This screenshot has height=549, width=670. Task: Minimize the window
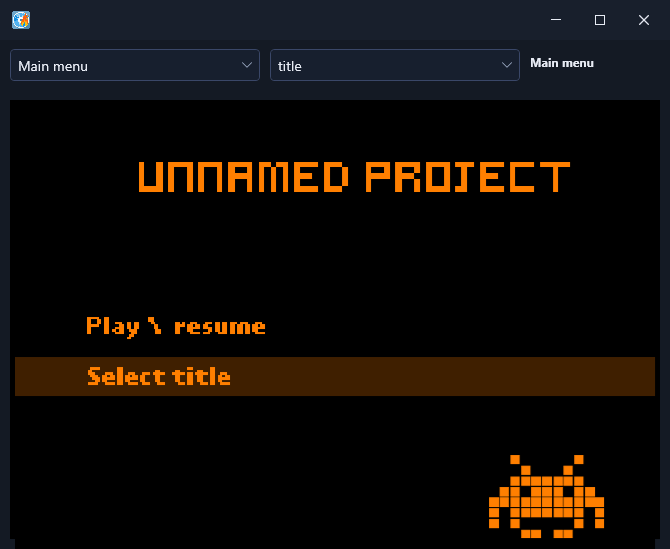[x=555, y=20]
